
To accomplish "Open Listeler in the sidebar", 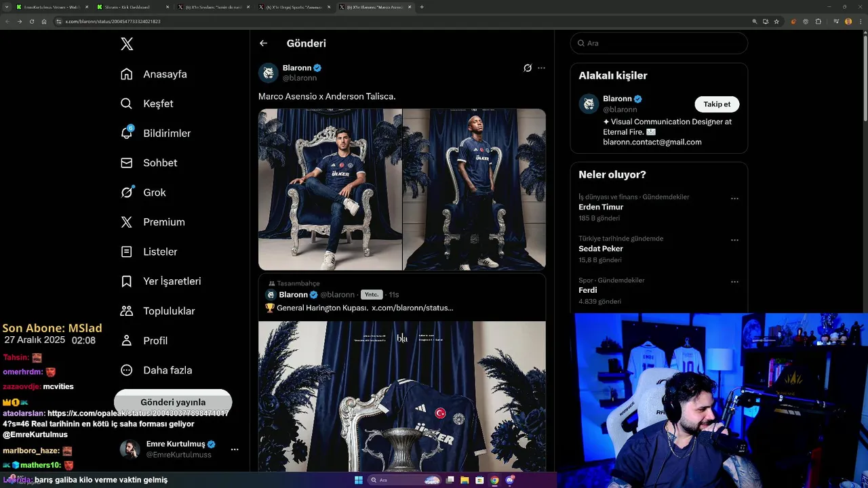I will coord(149,251).
